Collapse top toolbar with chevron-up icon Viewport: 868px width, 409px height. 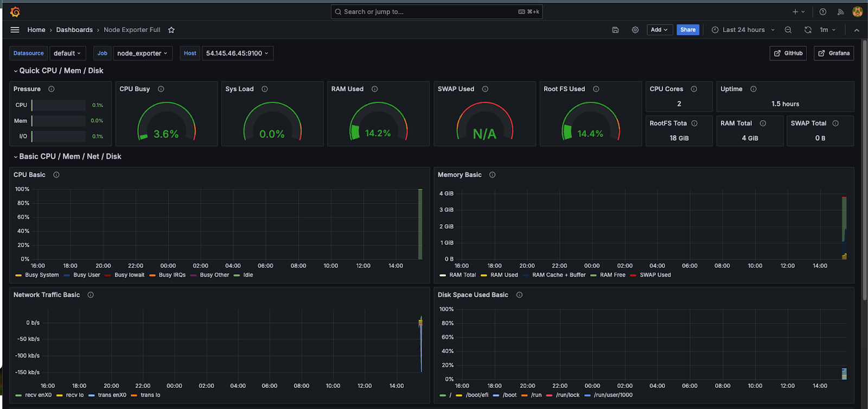857,30
